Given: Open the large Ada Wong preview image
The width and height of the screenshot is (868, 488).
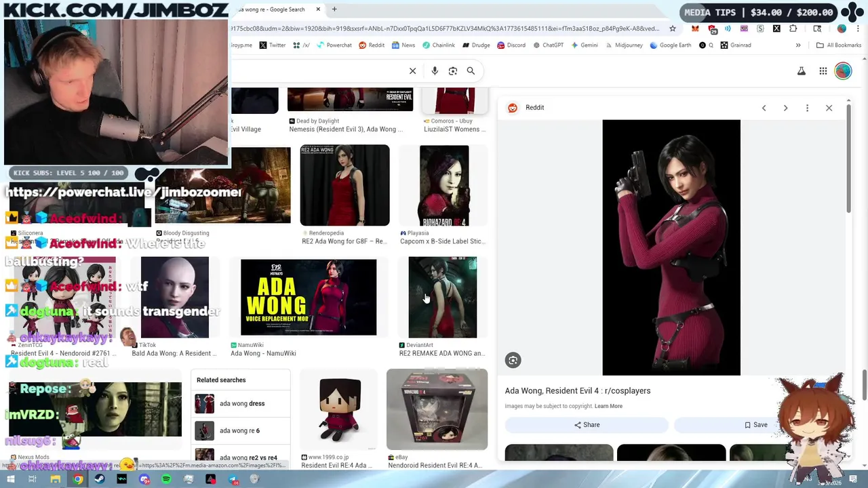Looking at the screenshot, I should (x=671, y=247).
